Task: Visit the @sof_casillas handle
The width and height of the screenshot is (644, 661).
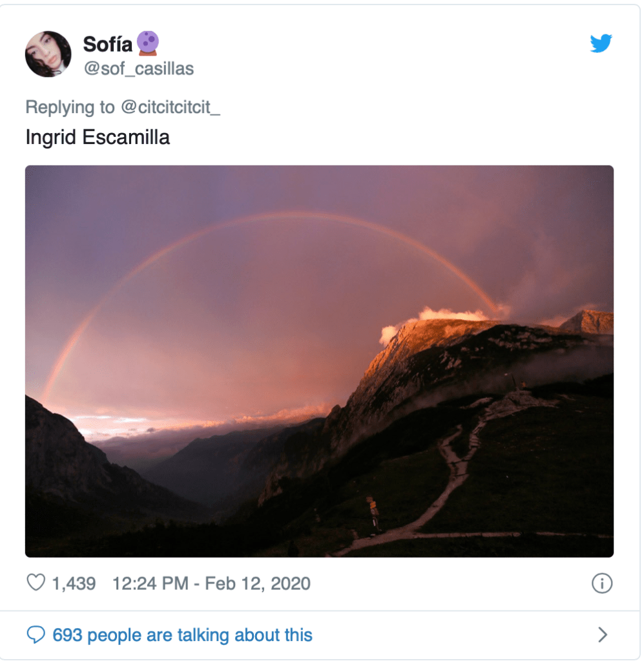Action: [139, 68]
